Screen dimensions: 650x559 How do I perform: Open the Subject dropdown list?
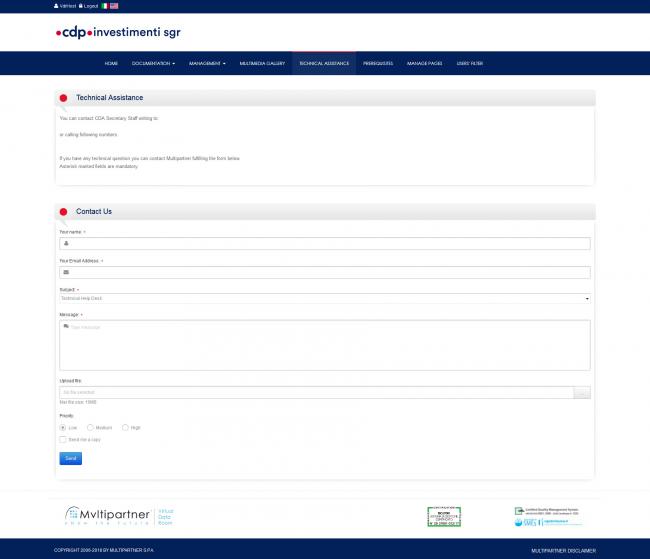click(324, 298)
